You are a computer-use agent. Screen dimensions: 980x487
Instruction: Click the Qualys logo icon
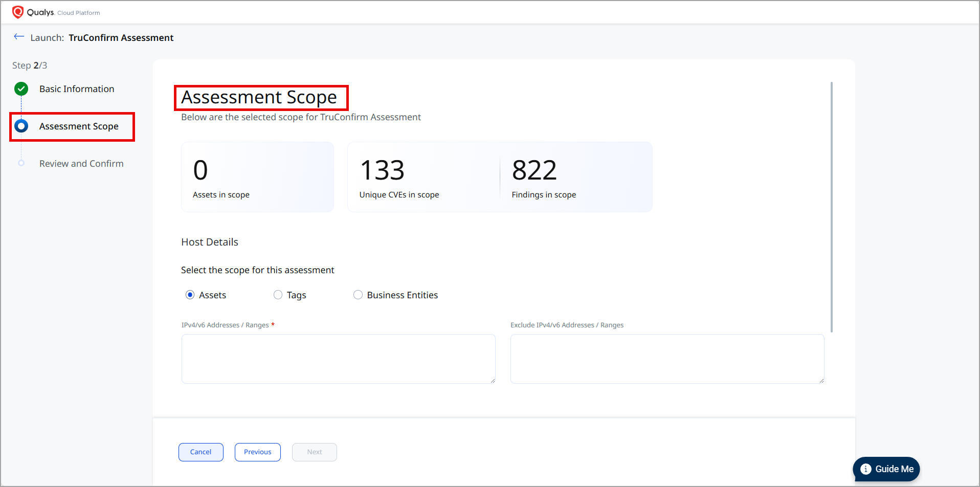[x=18, y=12]
